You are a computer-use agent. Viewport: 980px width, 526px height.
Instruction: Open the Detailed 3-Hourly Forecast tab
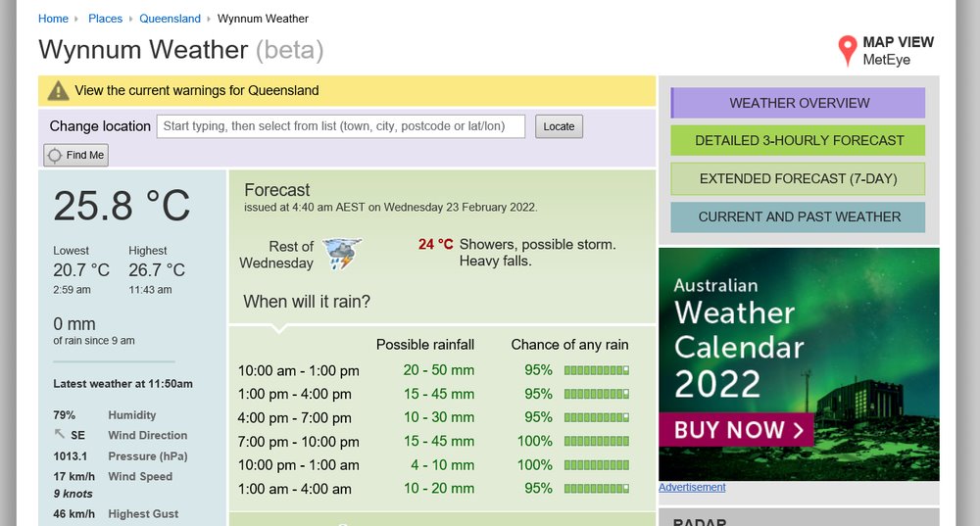pyautogui.click(x=798, y=140)
